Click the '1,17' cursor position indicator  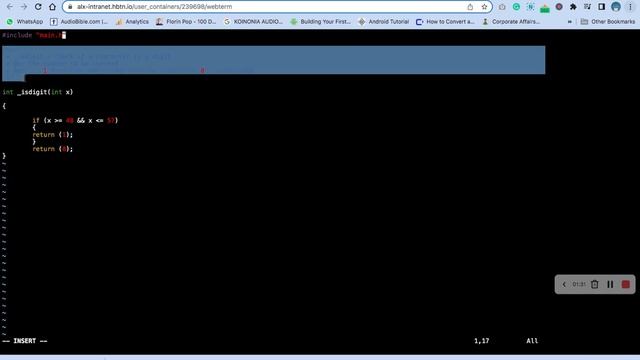482,341
